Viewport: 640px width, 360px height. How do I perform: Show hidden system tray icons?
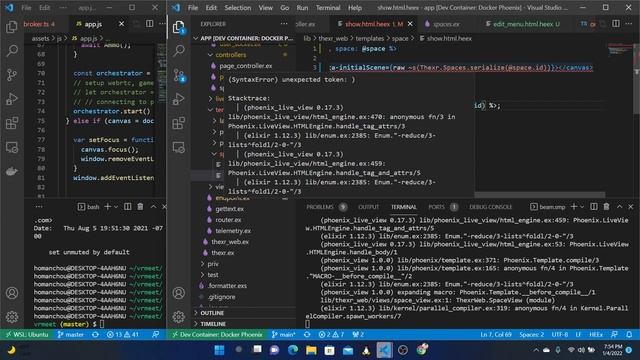point(536,350)
